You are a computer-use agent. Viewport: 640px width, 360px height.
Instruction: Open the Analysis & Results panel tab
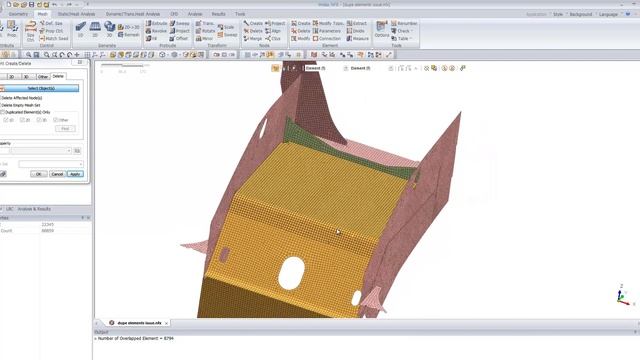34,209
